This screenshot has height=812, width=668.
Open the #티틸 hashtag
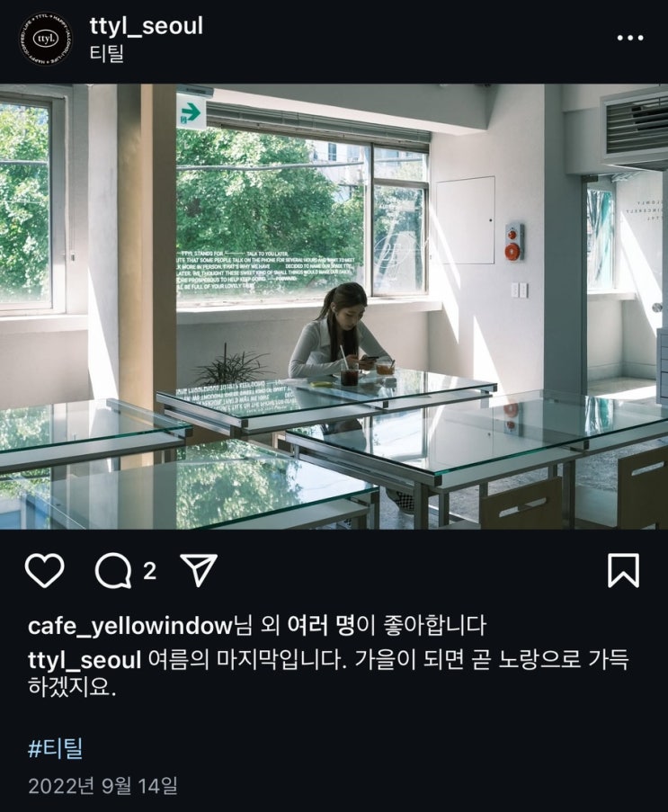coord(56,748)
